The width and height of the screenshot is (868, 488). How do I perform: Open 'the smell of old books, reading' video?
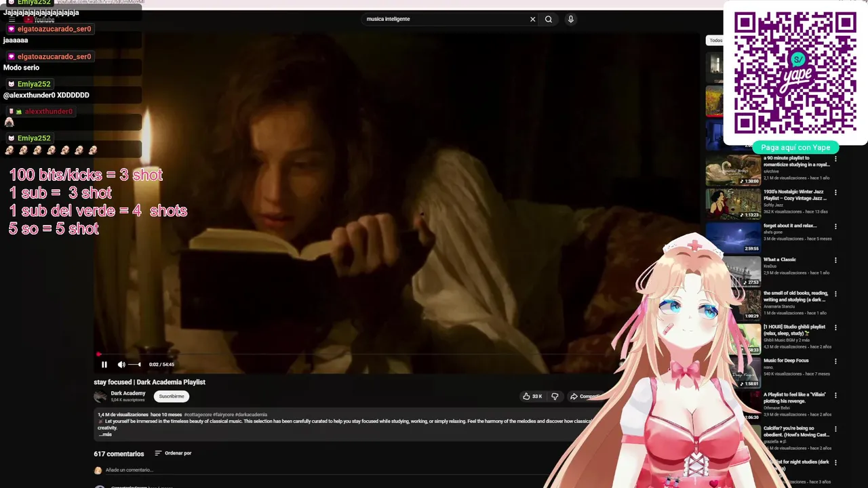pyautogui.click(x=796, y=296)
